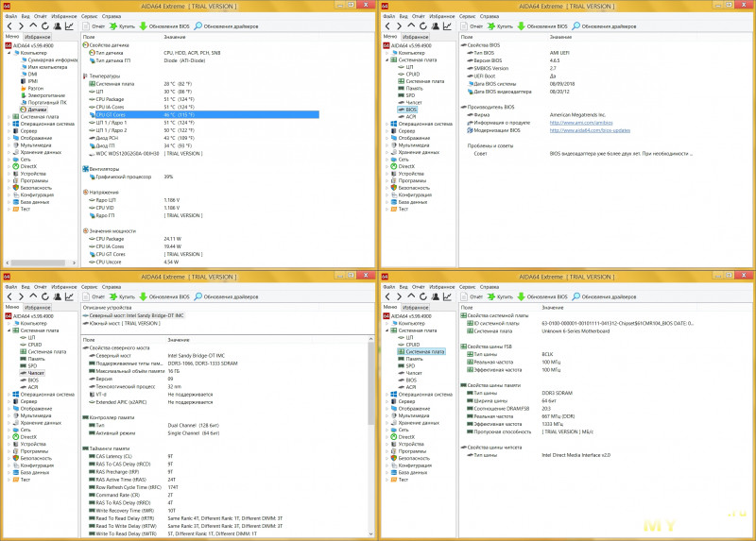This screenshot has width=756, height=541.
Task: Open Вид menu in the sensor window
Action: click(x=26, y=16)
